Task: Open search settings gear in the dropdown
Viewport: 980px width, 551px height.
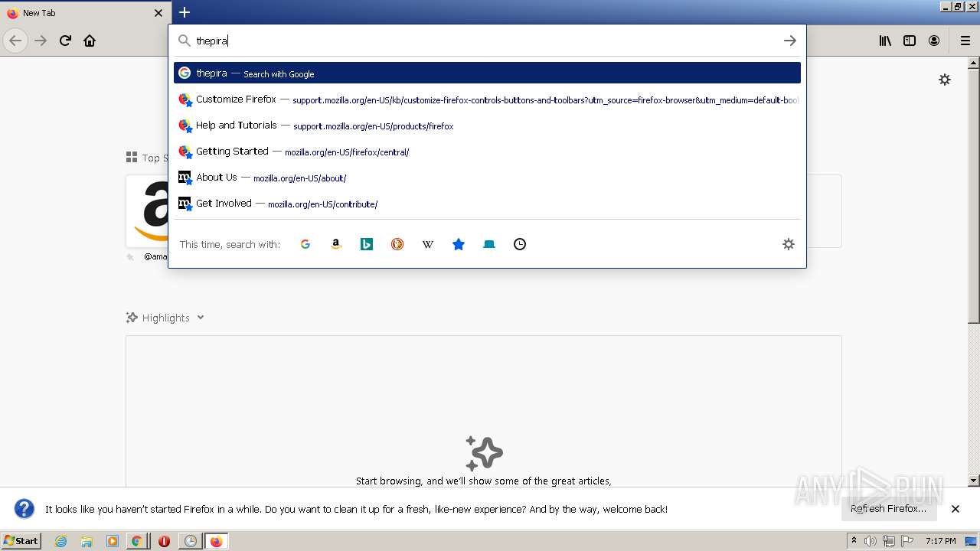Action: click(x=789, y=244)
